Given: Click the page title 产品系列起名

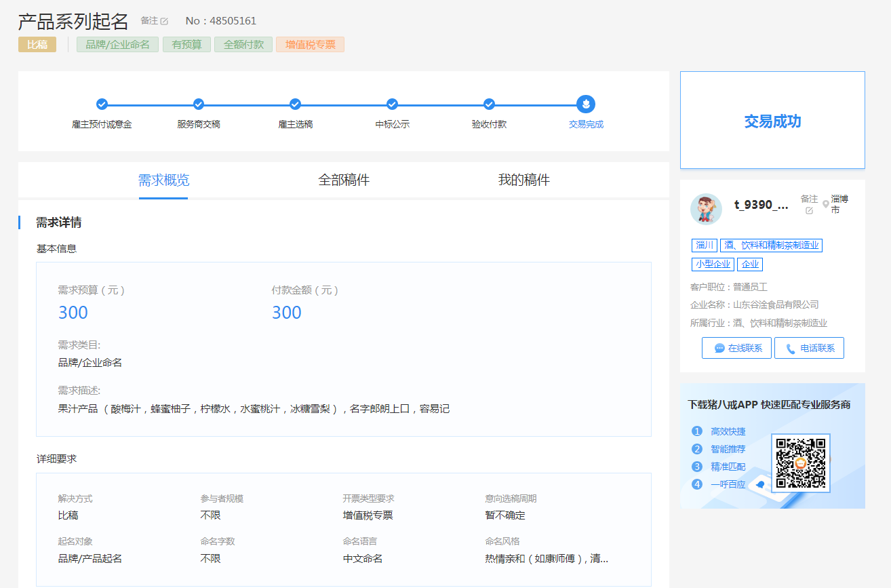Looking at the screenshot, I should (73, 21).
